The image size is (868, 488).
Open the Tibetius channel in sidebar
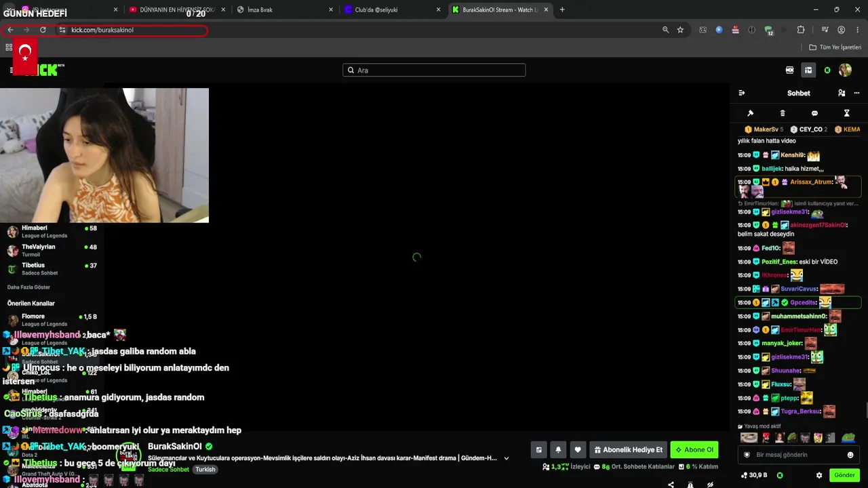click(52, 268)
